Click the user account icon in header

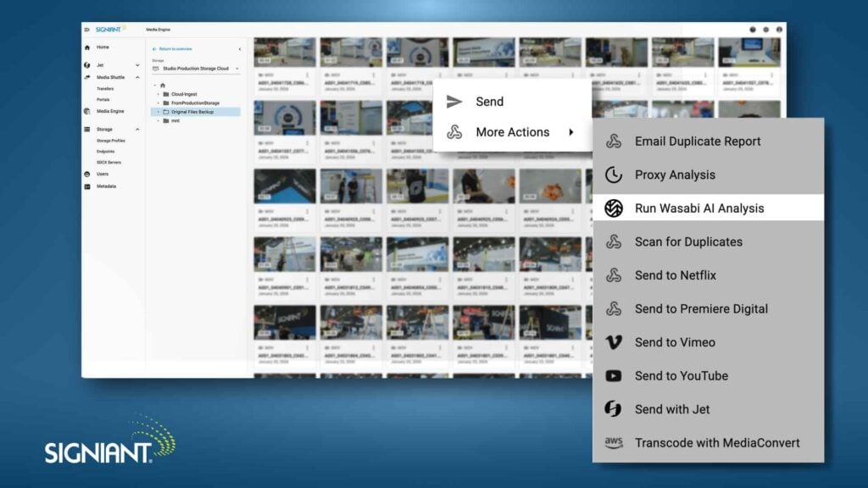pos(779,30)
